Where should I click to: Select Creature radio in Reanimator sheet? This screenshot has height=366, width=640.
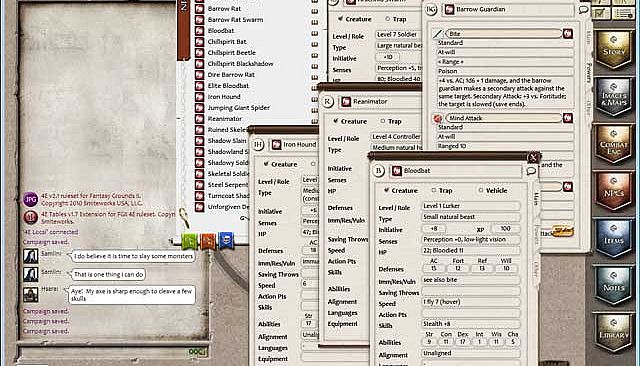coord(336,121)
